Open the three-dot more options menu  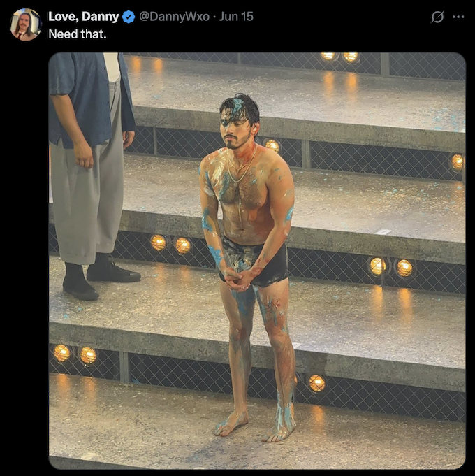[x=458, y=17]
